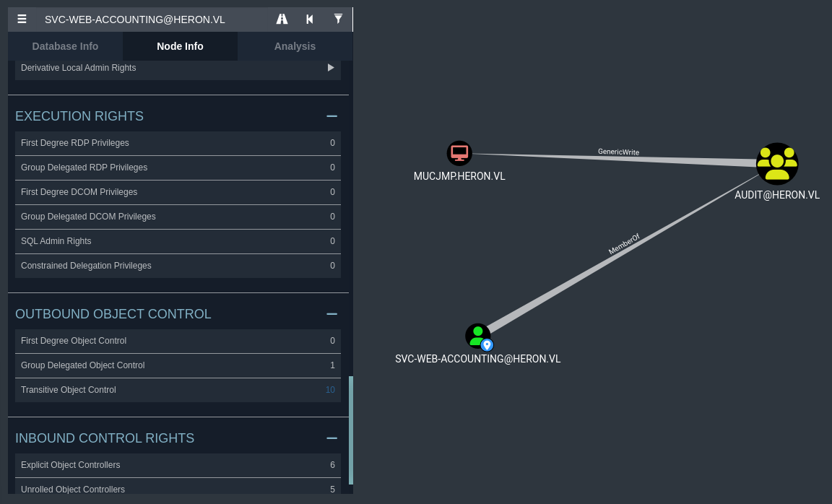Click the back-to-previous-node icon
The width and height of the screenshot is (832, 504).
click(310, 19)
